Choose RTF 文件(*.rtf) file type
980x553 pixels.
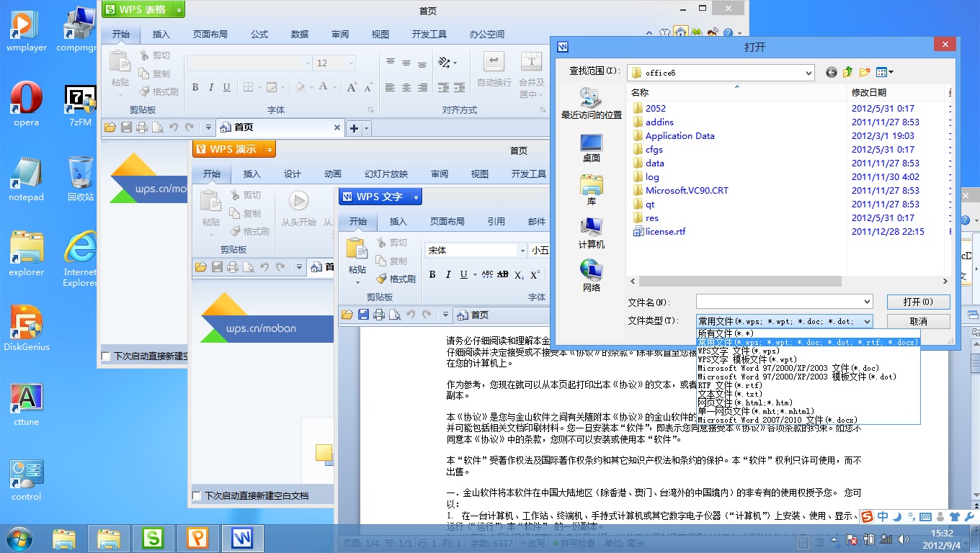pyautogui.click(x=808, y=385)
